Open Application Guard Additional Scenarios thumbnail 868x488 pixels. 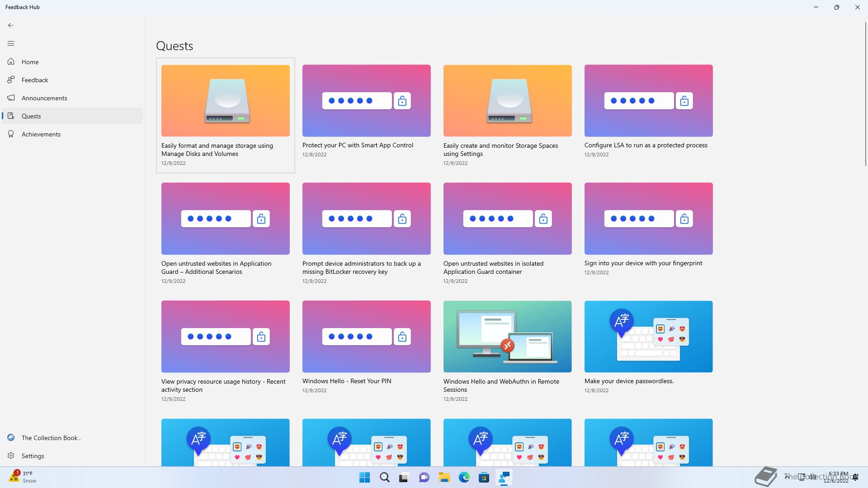click(226, 219)
